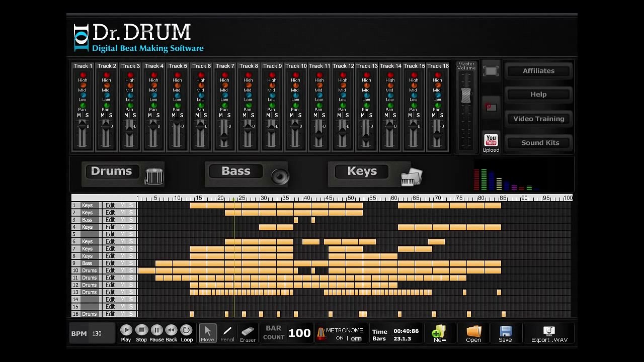The image size is (644, 362).
Task: Click the Bars position 23.1.3
Action: [x=402, y=339]
